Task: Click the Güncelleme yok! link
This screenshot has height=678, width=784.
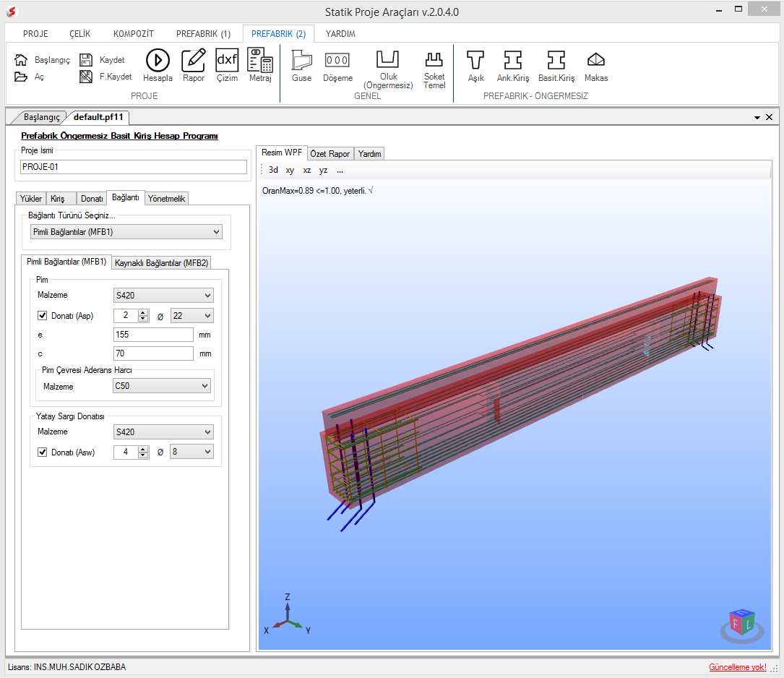Action: coord(738,667)
